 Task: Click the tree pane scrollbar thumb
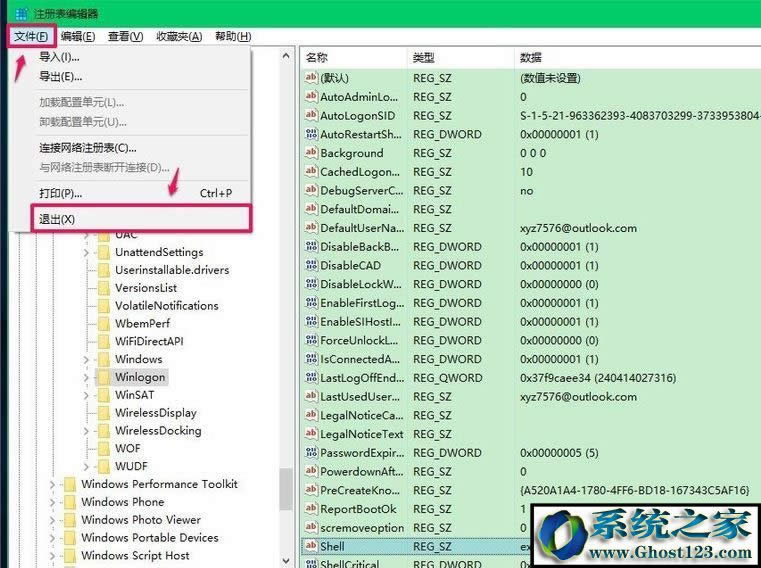[286, 489]
